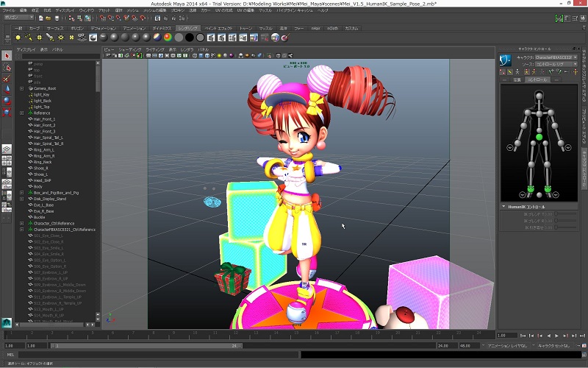Open the HumanIK icon in Character Controls
588x368 pixels.
pyautogui.click(x=505, y=60)
